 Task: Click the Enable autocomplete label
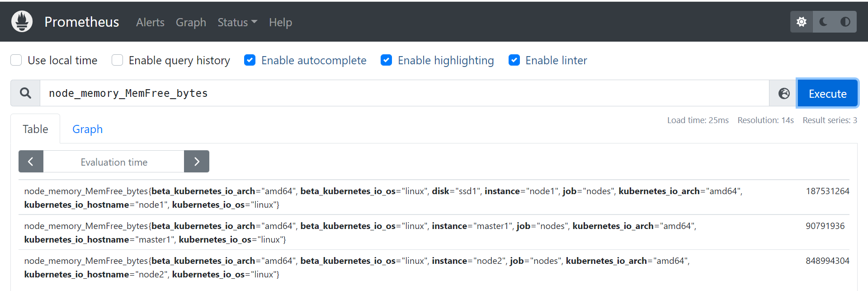(x=314, y=60)
